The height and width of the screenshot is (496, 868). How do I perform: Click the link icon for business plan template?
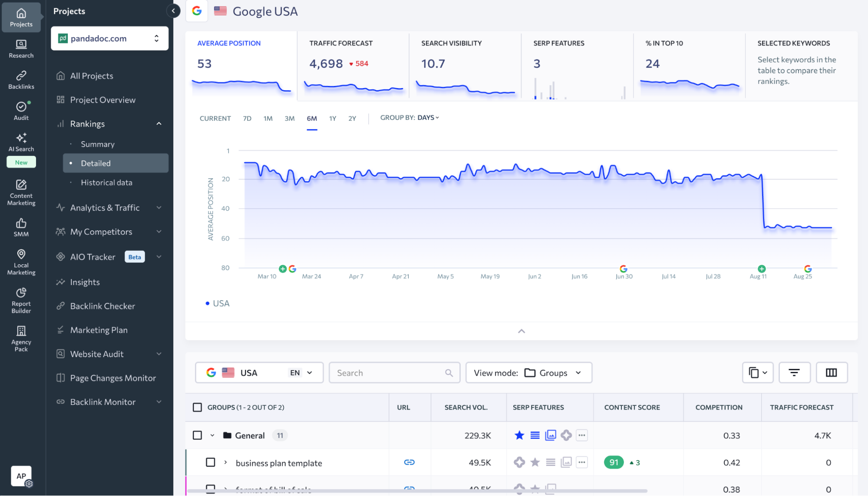(409, 463)
